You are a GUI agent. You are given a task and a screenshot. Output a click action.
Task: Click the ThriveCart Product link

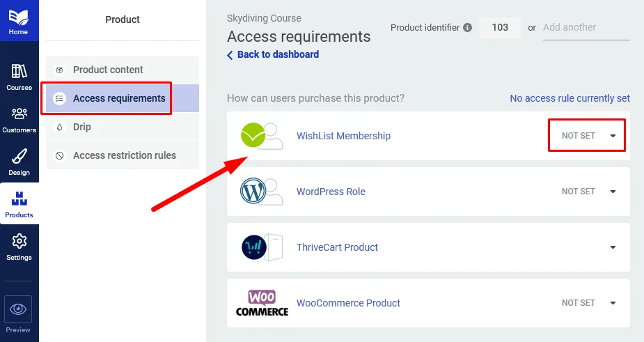point(337,247)
